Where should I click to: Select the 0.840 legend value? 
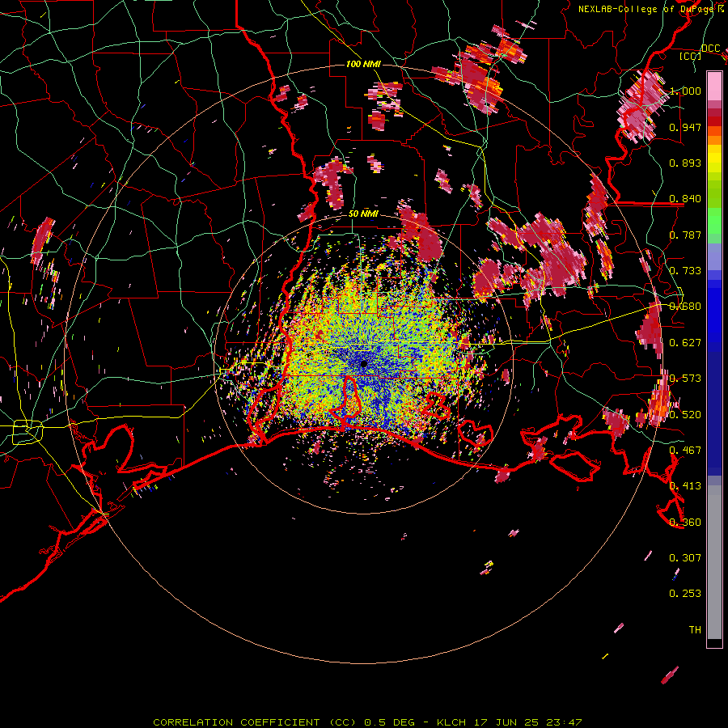point(685,199)
